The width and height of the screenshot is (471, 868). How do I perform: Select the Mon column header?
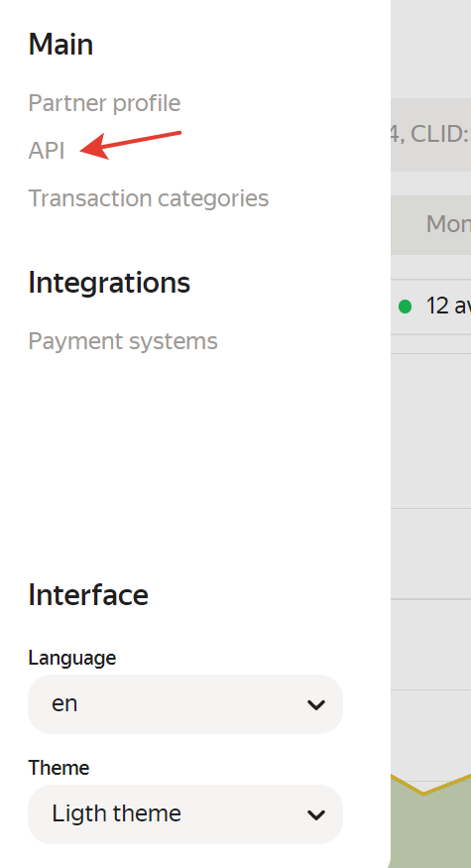click(x=448, y=224)
